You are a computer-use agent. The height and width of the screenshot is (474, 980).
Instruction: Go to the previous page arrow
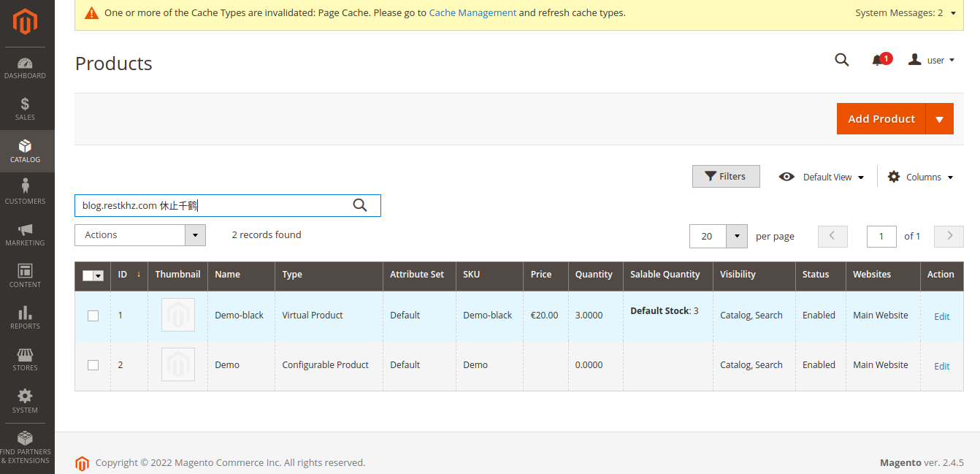833,236
